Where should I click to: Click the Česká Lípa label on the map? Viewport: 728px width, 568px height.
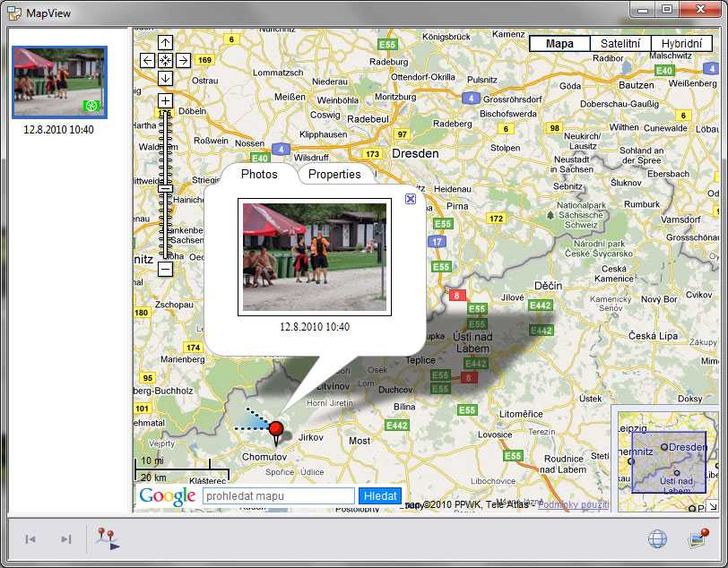coord(653,336)
